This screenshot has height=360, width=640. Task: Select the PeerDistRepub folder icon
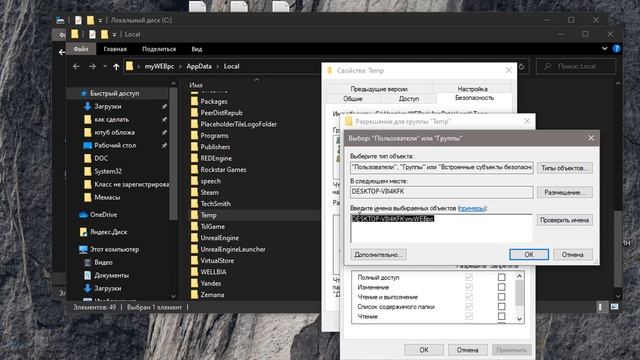[194, 113]
